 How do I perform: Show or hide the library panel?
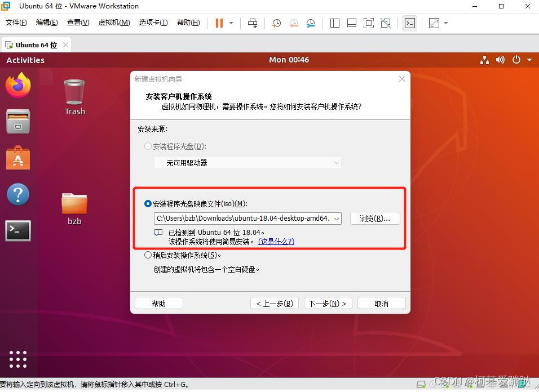(334, 23)
